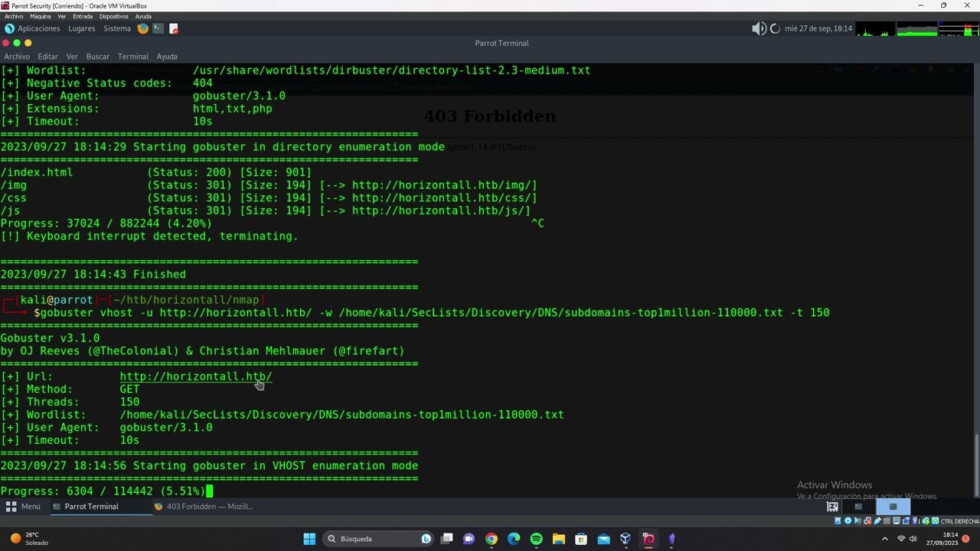Screen dimensions: 980x551
Task: Open terminal Archivo menu
Action: pos(17,57)
